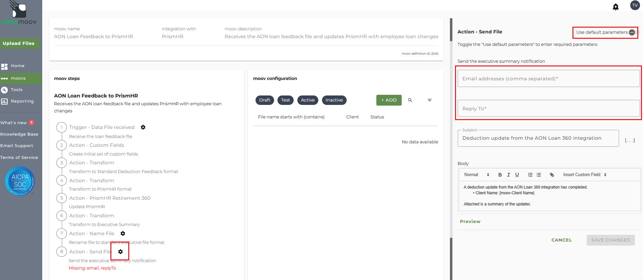Image resolution: width=644 pixels, height=280 pixels.
Task: Click the + ADD configuration button
Action: click(389, 100)
